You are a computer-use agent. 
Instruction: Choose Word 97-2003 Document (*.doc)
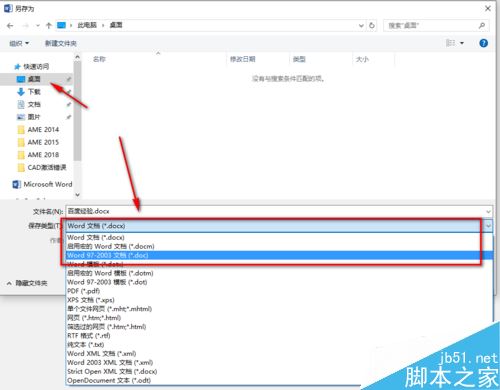(x=279, y=255)
